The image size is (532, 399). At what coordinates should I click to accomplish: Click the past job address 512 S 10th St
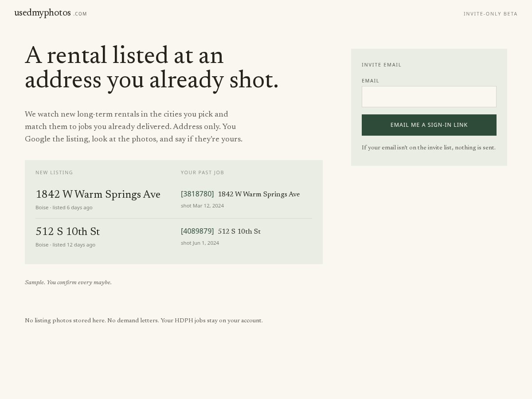[x=239, y=231]
